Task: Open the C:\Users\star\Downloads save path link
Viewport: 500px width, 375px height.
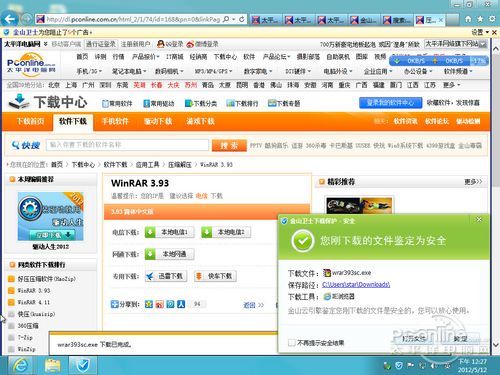Action: tap(356, 285)
